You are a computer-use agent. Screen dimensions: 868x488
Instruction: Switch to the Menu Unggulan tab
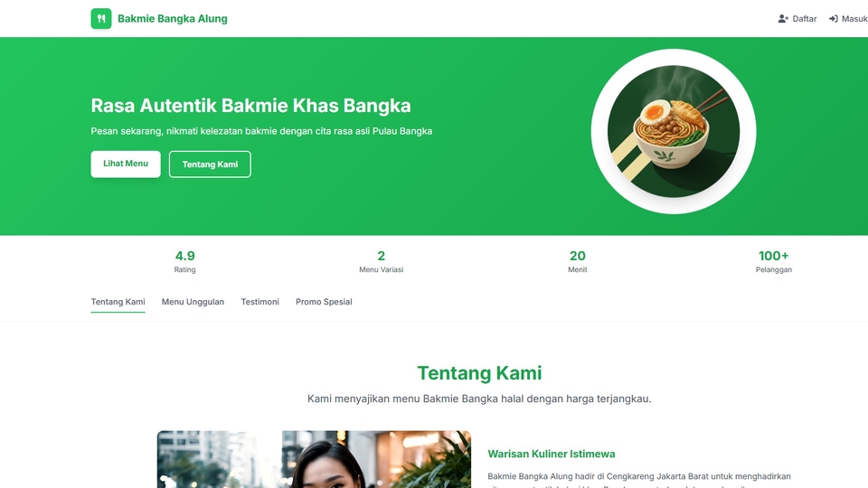pyautogui.click(x=193, y=302)
